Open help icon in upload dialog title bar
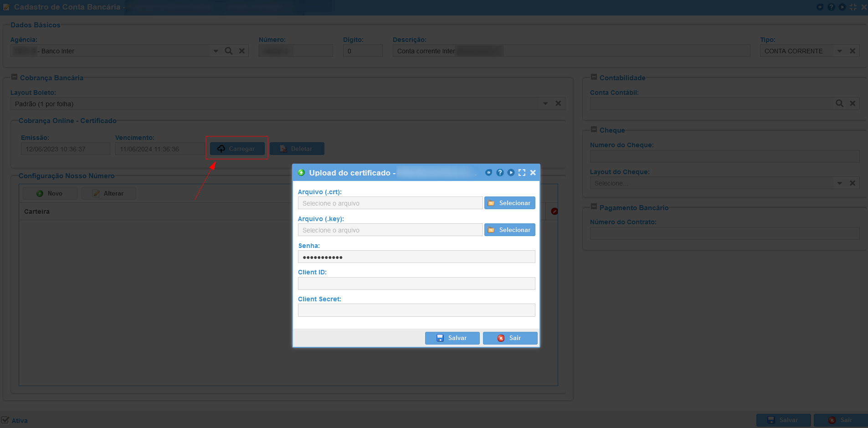This screenshot has height=428, width=868. tap(500, 173)
